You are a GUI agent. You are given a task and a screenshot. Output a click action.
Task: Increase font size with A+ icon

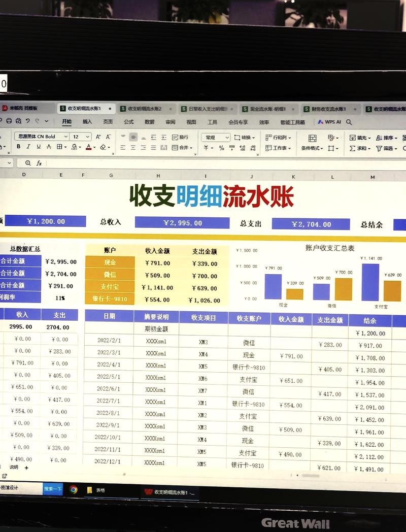point(98,137)
